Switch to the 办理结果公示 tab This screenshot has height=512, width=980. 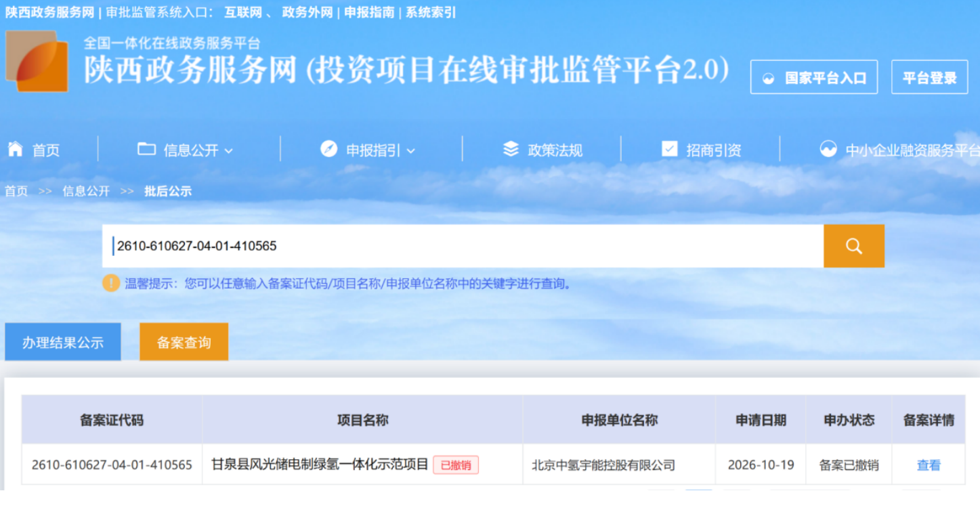pos(63,342)
